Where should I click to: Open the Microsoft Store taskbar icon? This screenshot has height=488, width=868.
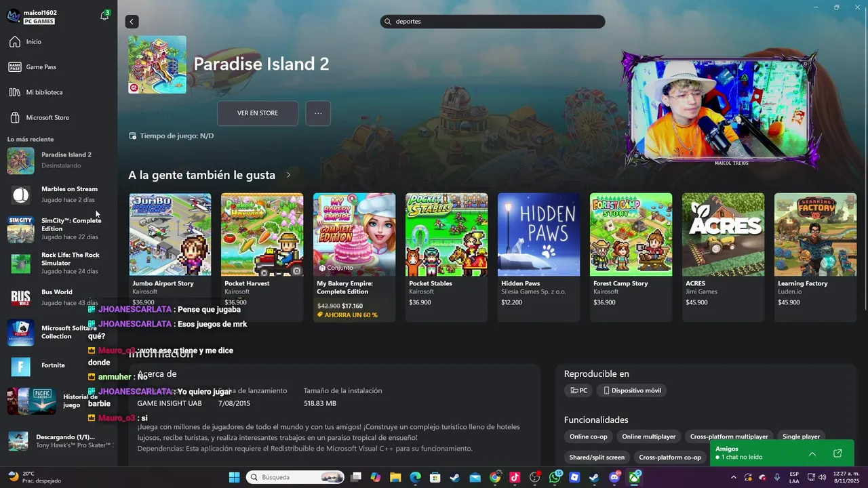[x=435, y=477]
